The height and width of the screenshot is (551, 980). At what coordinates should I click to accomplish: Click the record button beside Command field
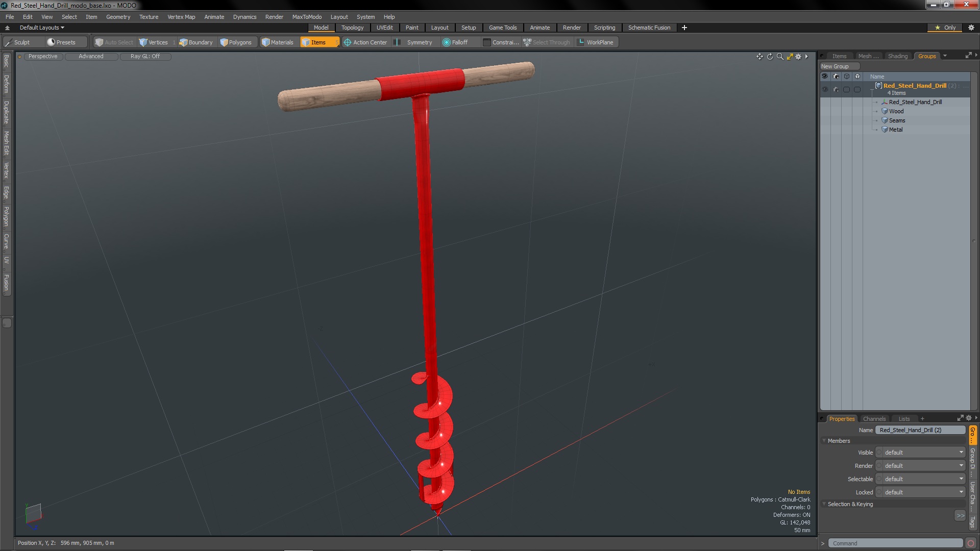point(971,543)
